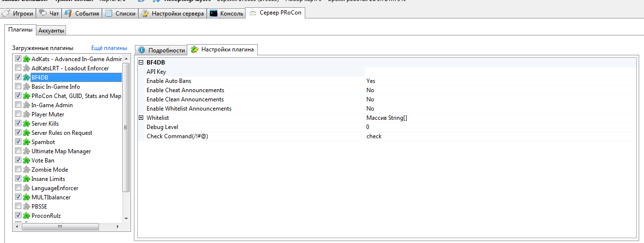Click the icon on Сервер PRoCon tab
The width and height of the screenshot is (644, 243).
pos(253,13)
